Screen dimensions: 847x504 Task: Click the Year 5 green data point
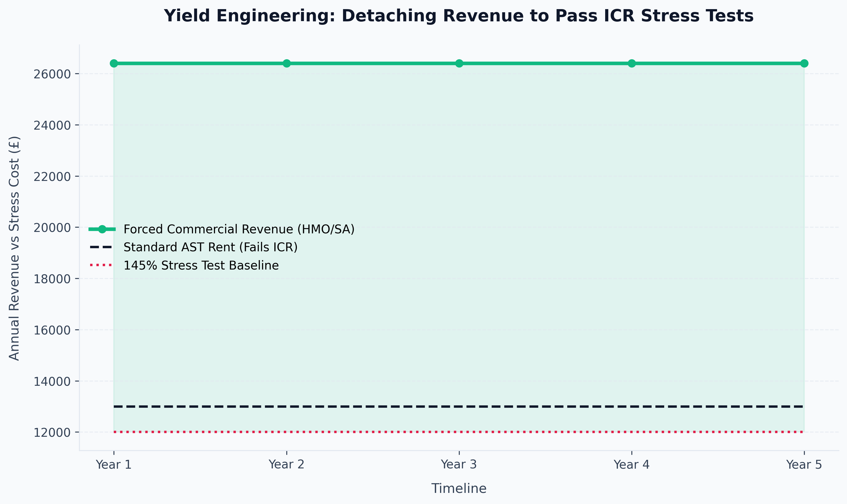[x=804, y=64]
